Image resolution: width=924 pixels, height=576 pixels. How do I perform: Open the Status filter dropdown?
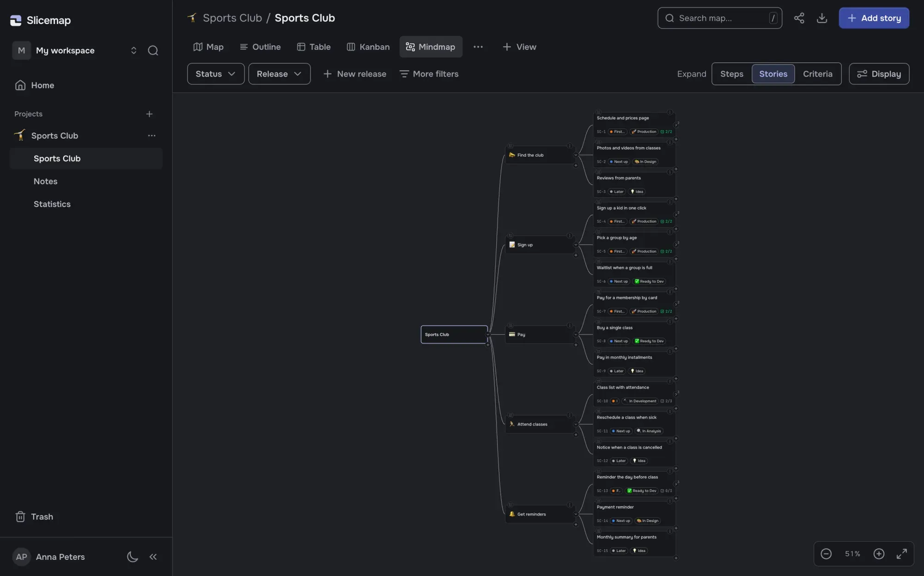[x=215, y=74]
